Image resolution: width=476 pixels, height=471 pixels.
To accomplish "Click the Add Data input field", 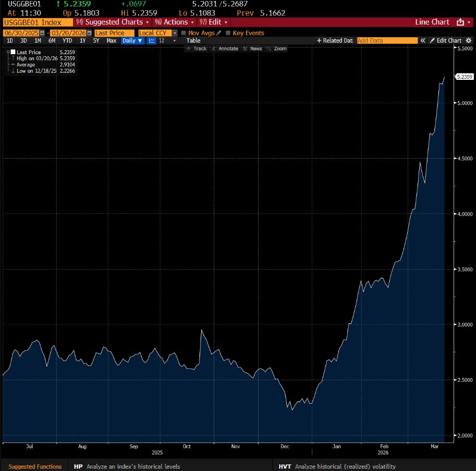I will pyautogui.click(x=387, y=40).
